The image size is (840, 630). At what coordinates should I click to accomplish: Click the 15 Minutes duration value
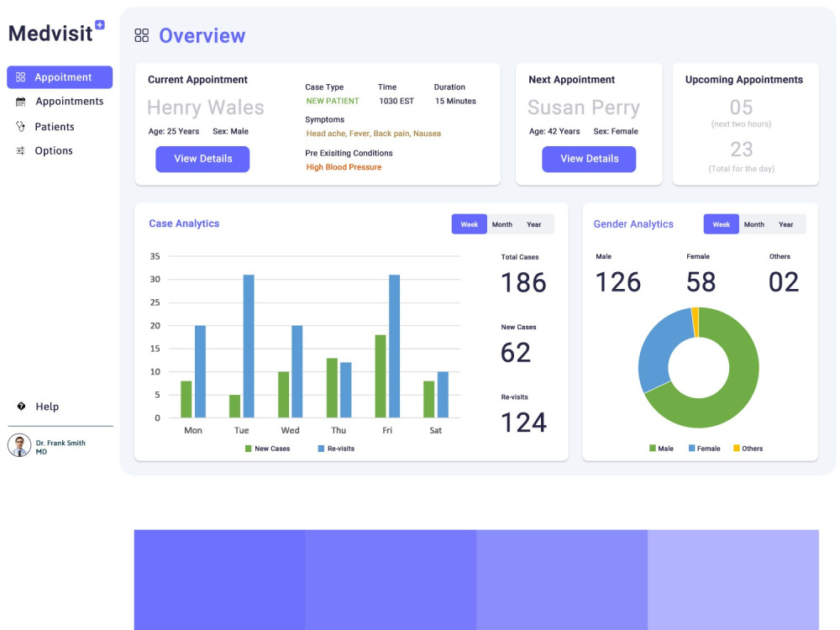455,101
